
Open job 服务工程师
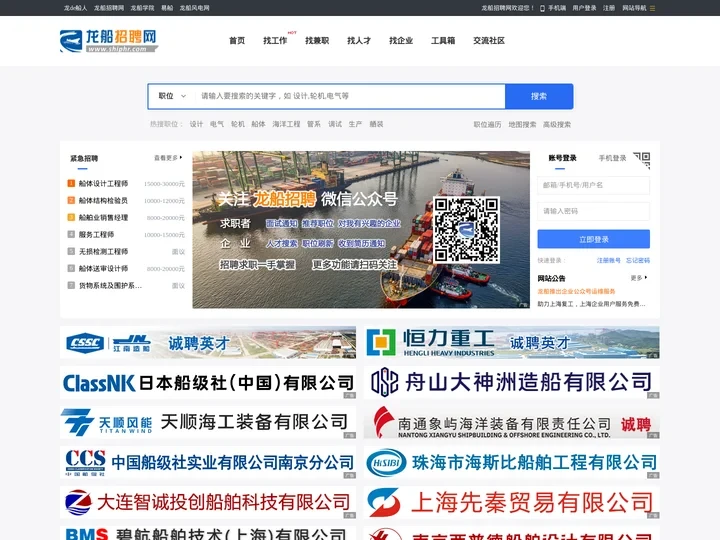(96, 235)
